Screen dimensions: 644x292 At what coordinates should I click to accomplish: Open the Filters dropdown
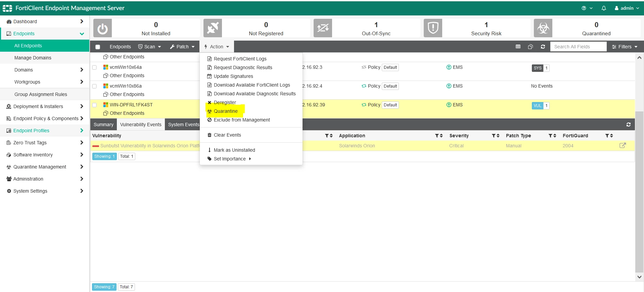click(625, 47)
